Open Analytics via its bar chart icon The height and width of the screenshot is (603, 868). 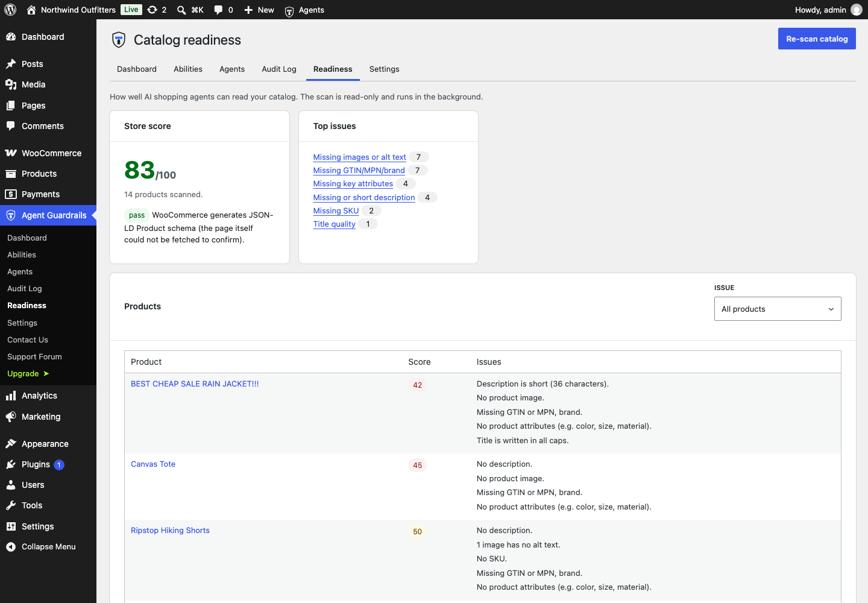[x=11, y=396]
